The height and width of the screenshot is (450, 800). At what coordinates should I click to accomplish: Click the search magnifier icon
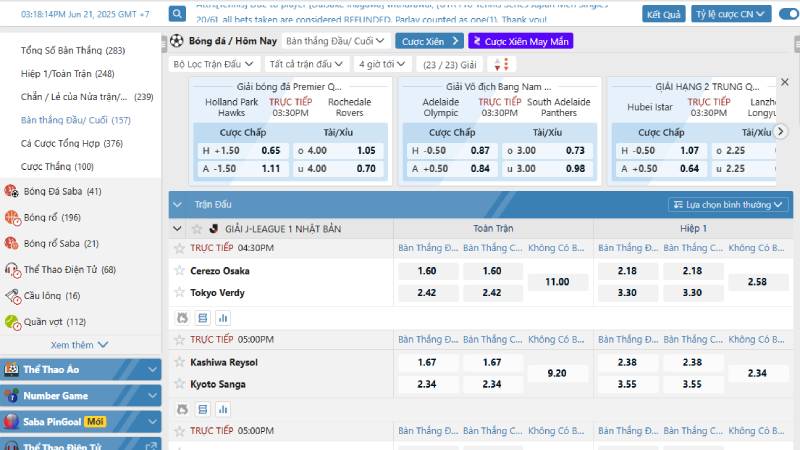click(177, 14)
